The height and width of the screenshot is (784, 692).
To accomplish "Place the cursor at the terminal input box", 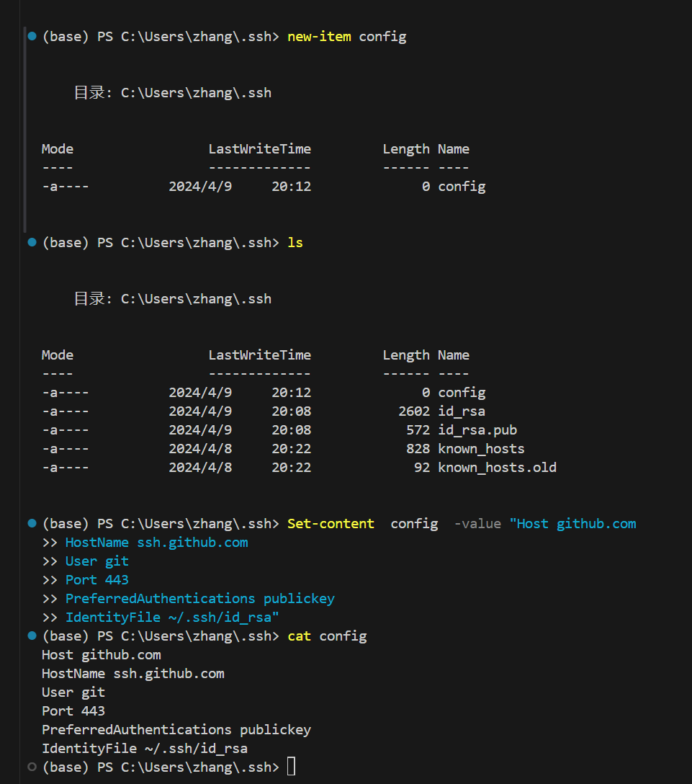I will 290,766.
